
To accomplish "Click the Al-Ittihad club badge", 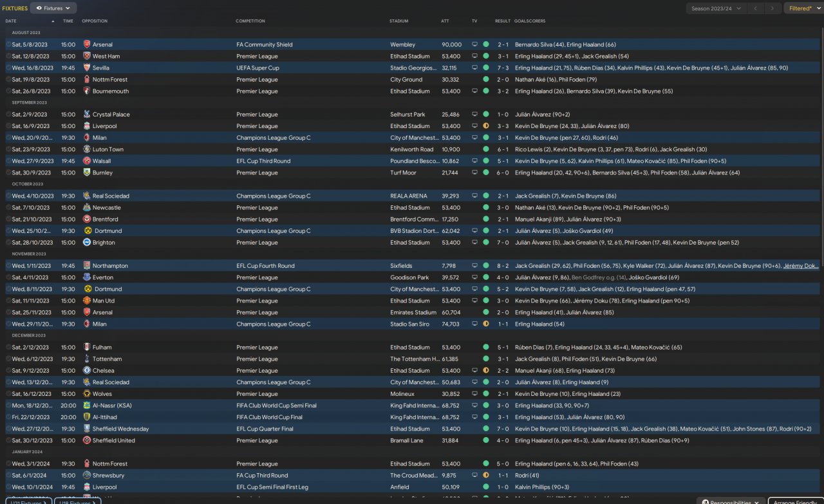I will point(87,417).
